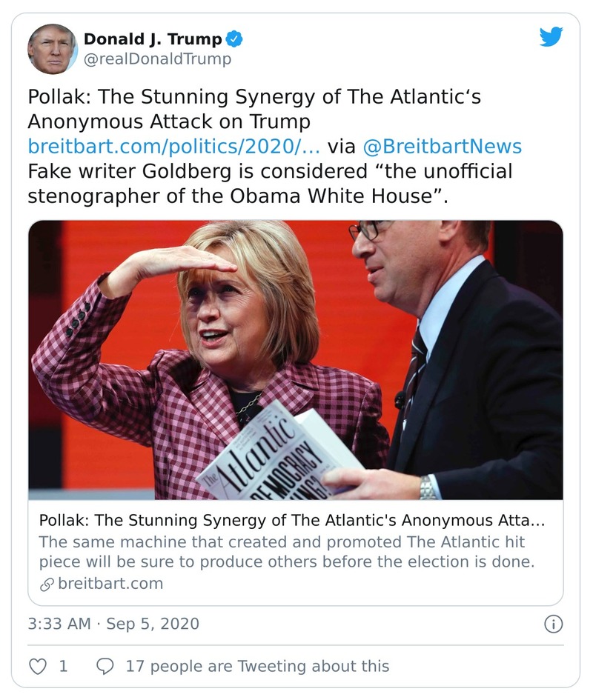Open the 3:33 AM · Sep 5, 2020 timestamp
Screen dimensions: 593x700
pyautogui.click(x=113, y=624)
